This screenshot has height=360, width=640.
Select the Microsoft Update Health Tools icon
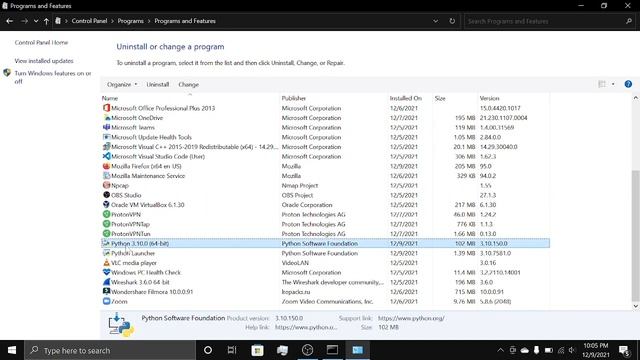click(106, 137)
